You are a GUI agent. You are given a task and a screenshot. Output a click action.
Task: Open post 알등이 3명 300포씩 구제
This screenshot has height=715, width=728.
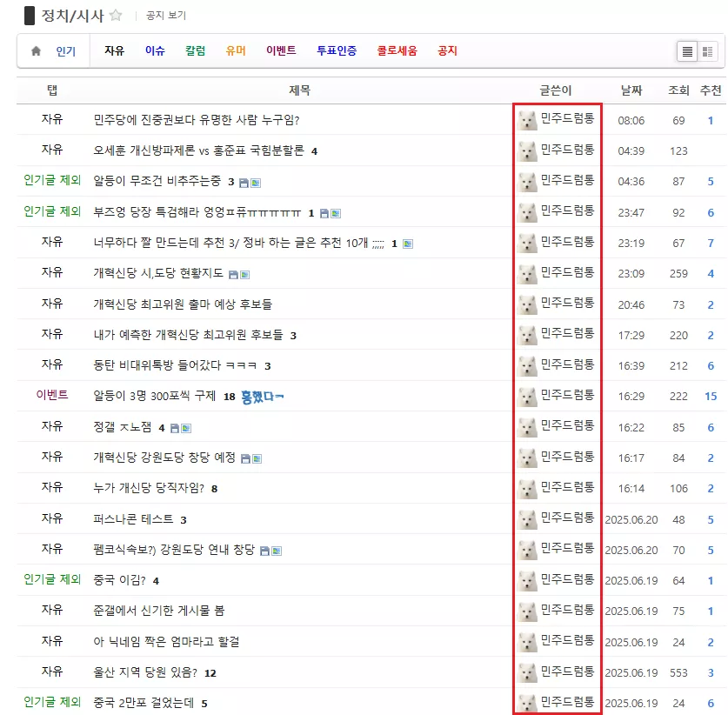tap(155, 397)
